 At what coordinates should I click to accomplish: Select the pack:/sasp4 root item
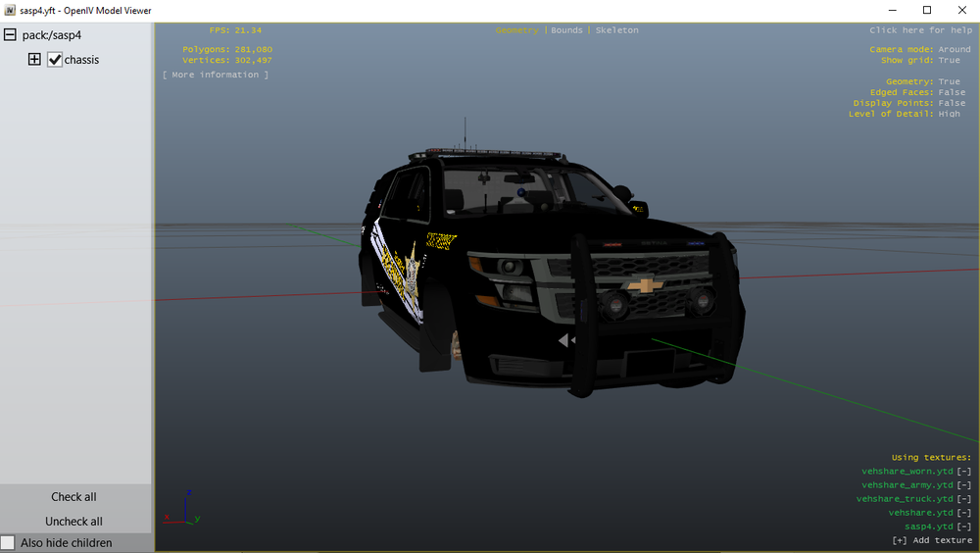[x=51, y=35]
